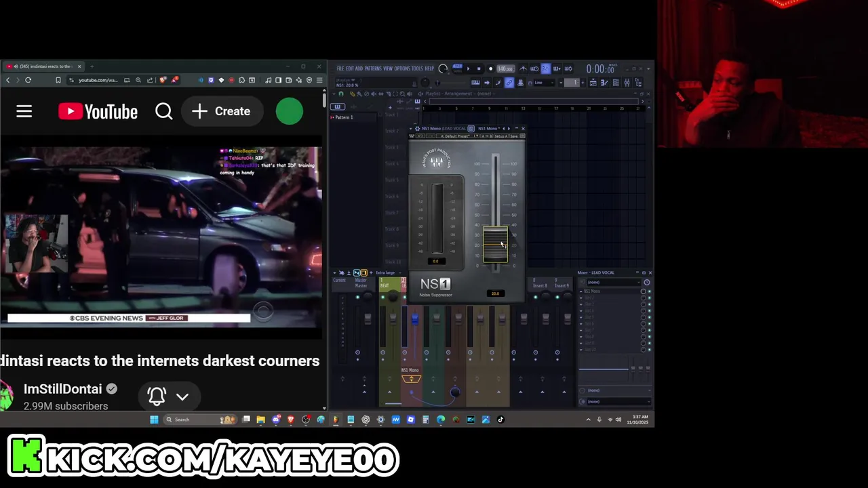Image resolution: width=868 pixels, height=488 pixels.
Task: Reload the browser page
Action: coord(28,80)
